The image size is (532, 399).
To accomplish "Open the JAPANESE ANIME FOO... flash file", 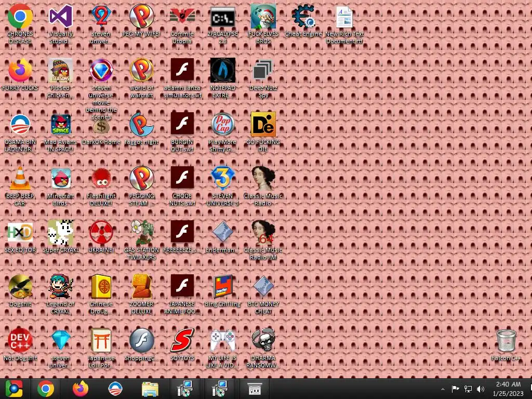I will [182, 294].
